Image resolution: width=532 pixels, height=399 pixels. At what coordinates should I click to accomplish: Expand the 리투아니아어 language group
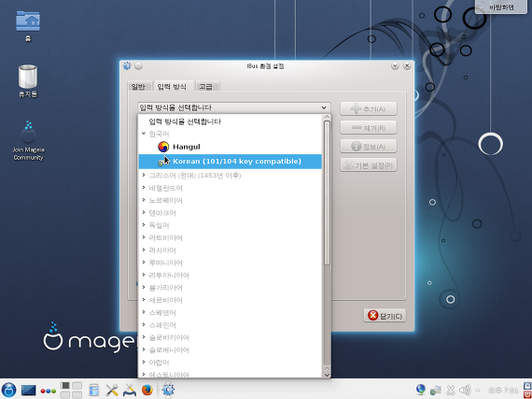point(144,275)
